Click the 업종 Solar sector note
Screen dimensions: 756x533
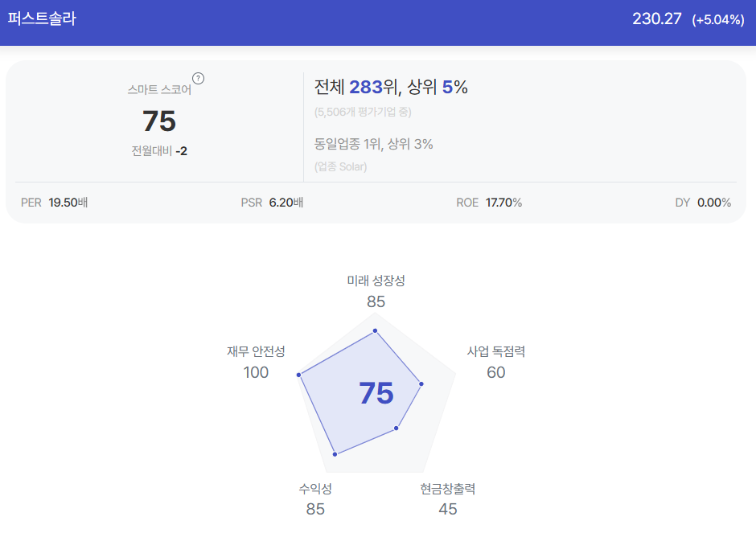[340, 166]
